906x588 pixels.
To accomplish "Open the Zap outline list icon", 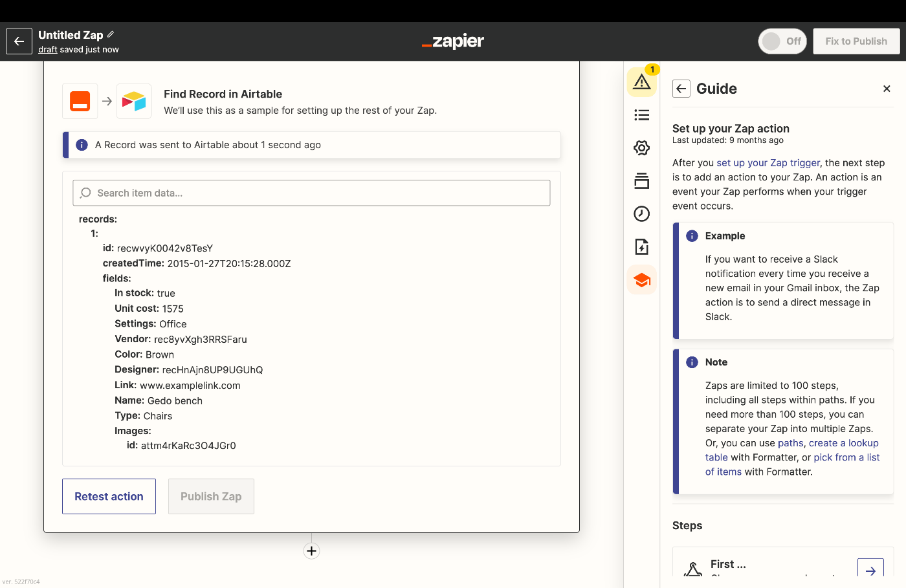I will click(x=642, y=115).
